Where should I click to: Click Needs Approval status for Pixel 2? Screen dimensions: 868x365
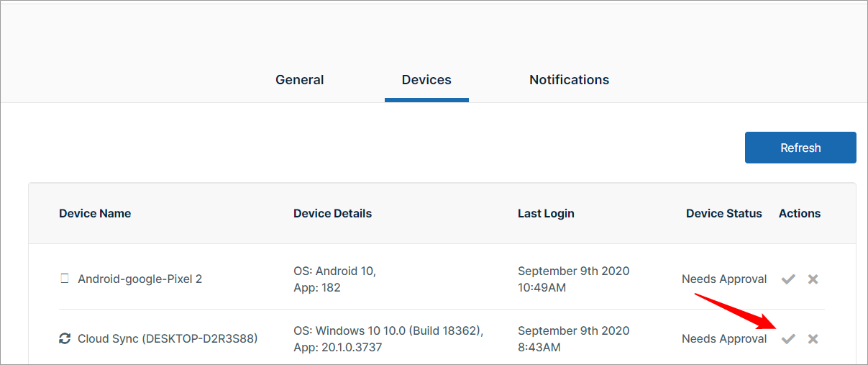click(x=723, y=279)
